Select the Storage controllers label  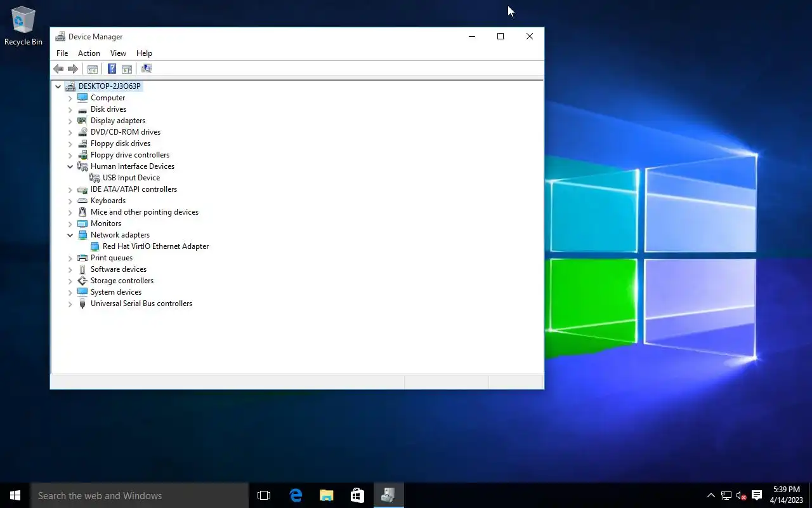pyautogui.click(x=122, y=281)
